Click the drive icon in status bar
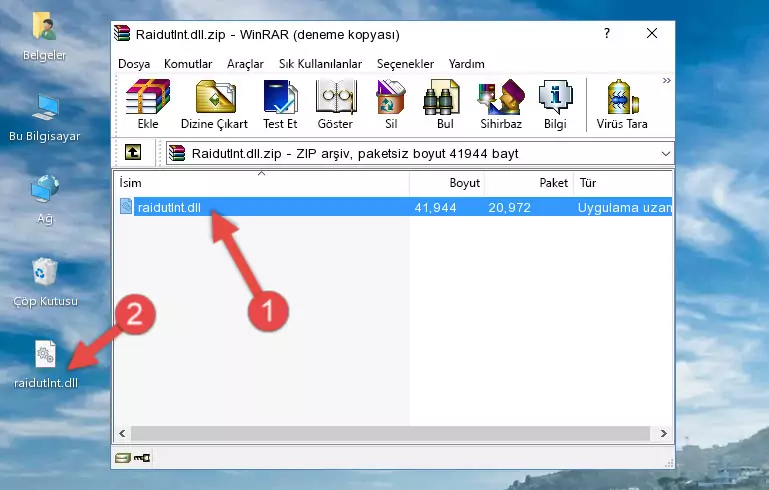The image size is (769, 490). tap(123, 458)
